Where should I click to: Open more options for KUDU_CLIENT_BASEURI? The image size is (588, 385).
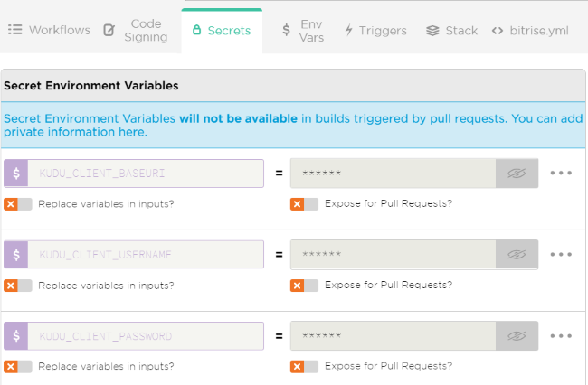(562, 174)
